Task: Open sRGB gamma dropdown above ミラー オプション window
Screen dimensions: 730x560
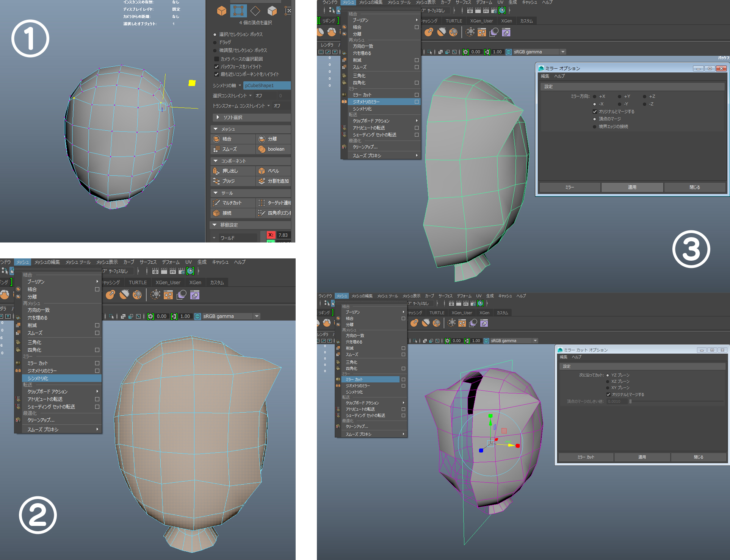Action: (562, 52)
